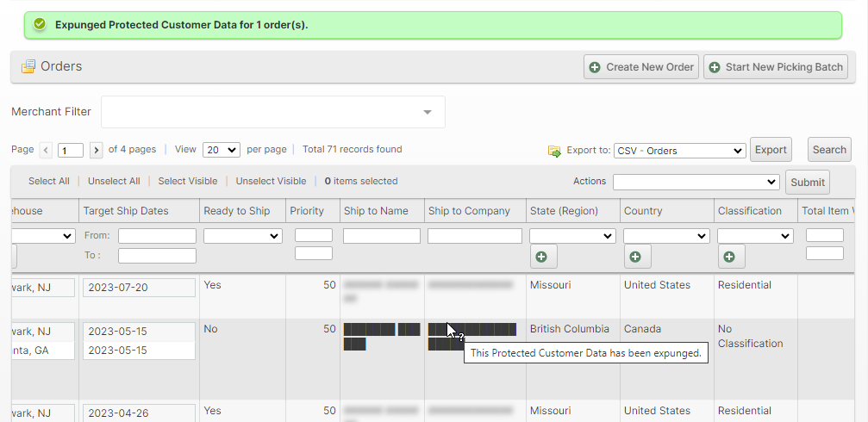Click Create New Order button
This screenshot has height=422, width=868.
pyautogui.click(x=641, y=67)
